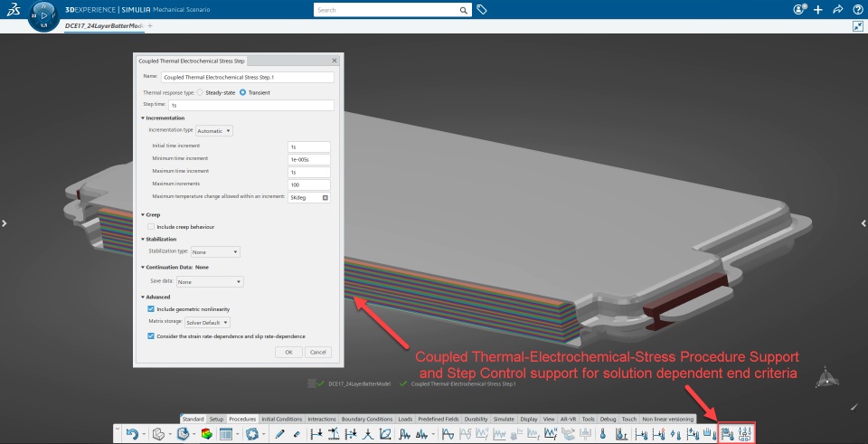Click the sine wave step icon
Screen dimensions: 868x444
[x=448, y=435]
